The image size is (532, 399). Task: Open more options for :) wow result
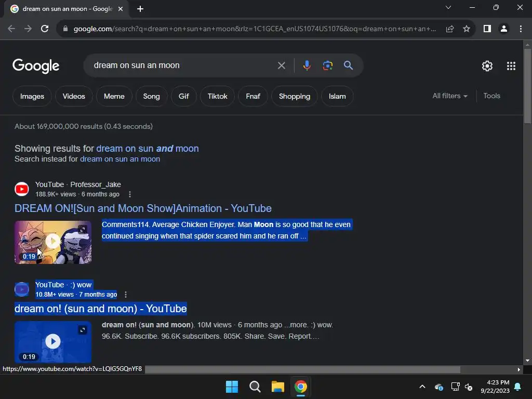(126, 295)
